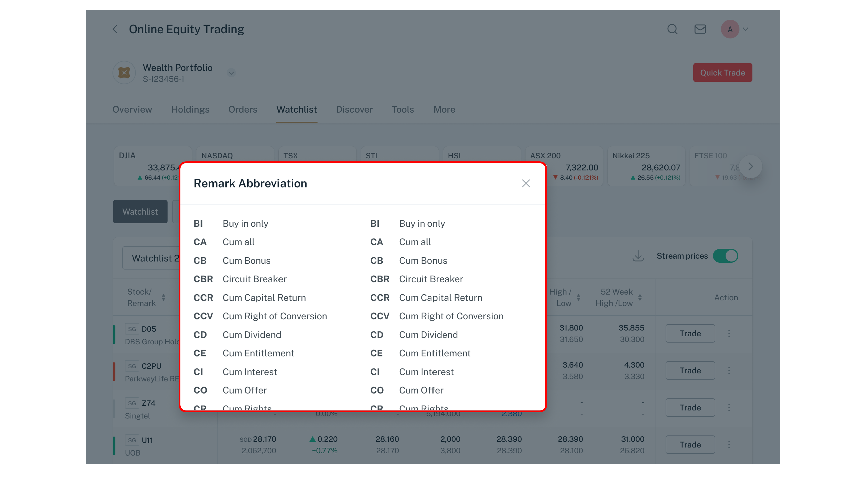868x500 pixels.
Task: Close the Remark Abbreviation dialog
Action: [526, 183]
